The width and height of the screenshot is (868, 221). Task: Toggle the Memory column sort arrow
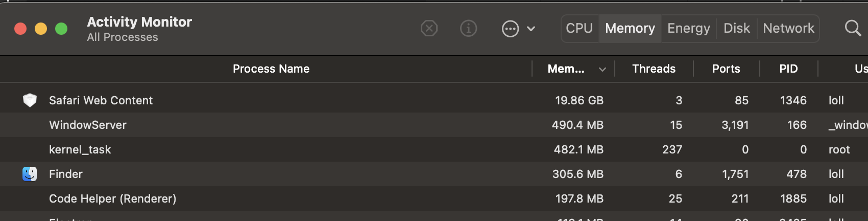(602, 69)
